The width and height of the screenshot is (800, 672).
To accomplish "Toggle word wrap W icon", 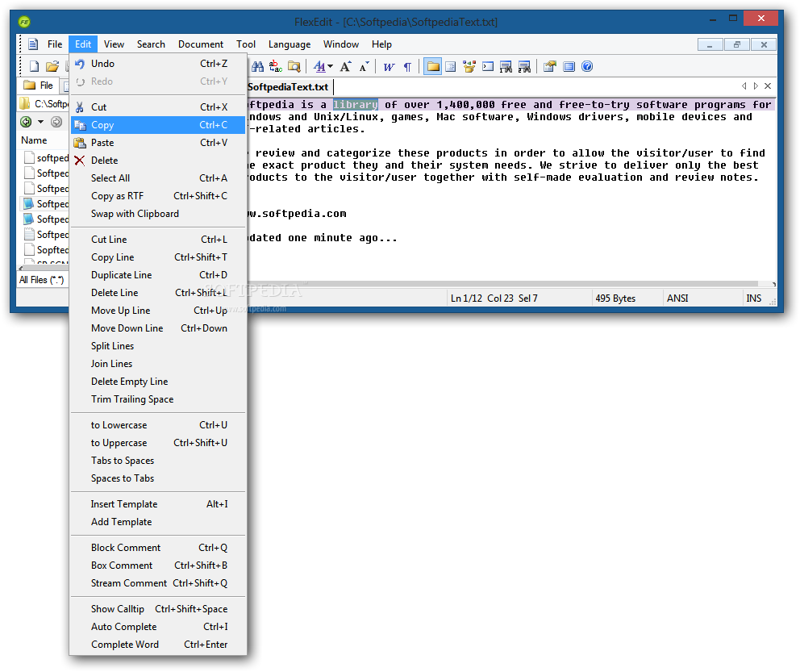I will pos(390,67).
